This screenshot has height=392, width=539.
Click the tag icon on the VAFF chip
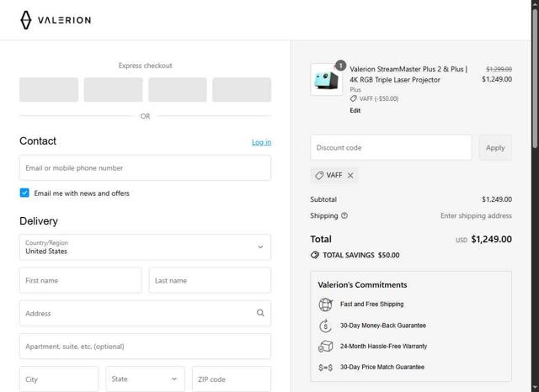[319, 176]
